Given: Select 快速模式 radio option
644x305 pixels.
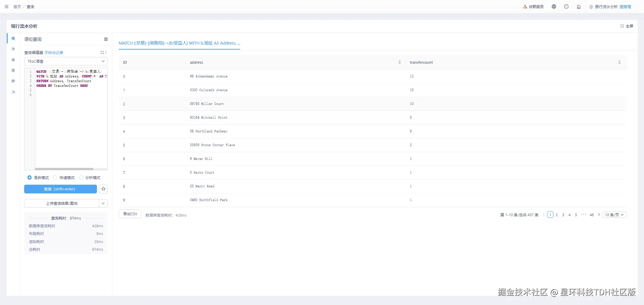Looking at the screenshot, I should (x=55, y=178).
